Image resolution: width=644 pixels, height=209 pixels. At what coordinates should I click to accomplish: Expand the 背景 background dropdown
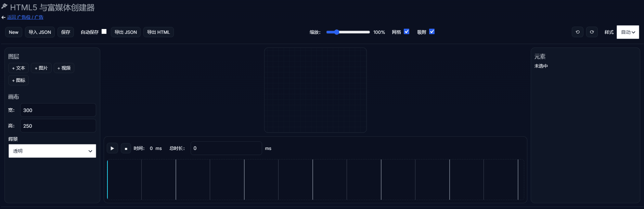click(52, 151)
